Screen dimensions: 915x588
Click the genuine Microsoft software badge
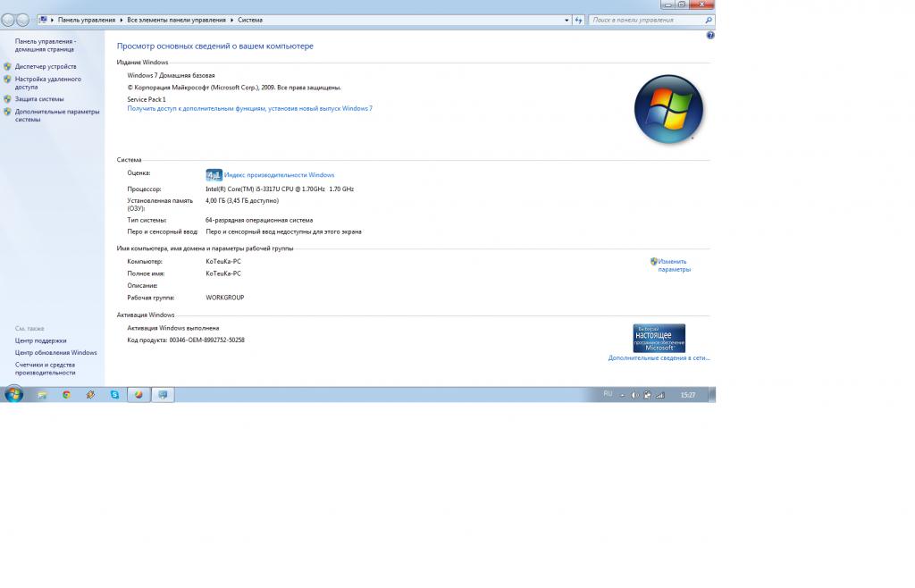pyautogui.click(x=659, y=338)
